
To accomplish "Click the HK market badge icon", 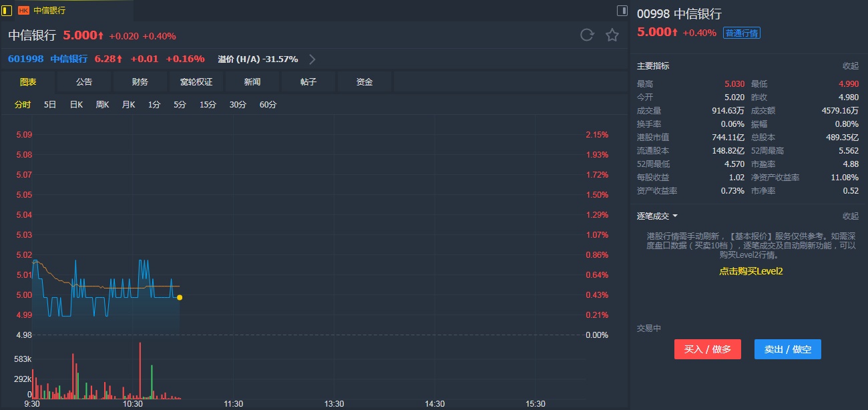I will (x=23, y=11).
